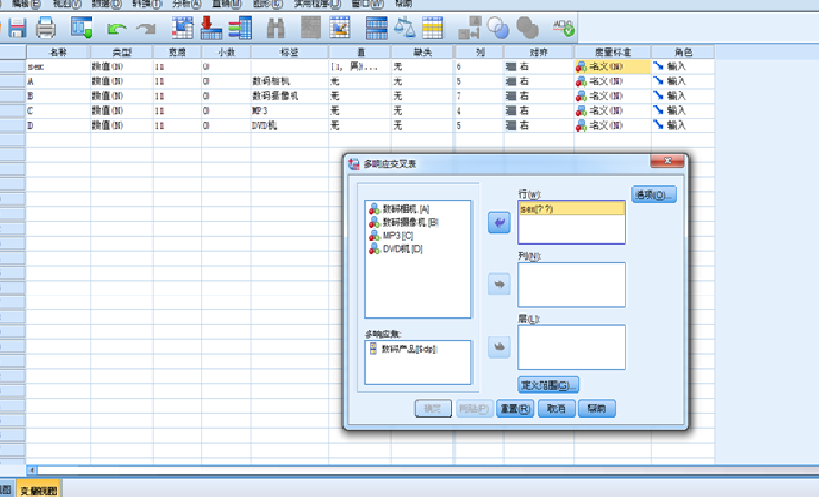The image size is (819, 497).
Task: Click the measure cell in the row of variable B
Action: [613, 96]
